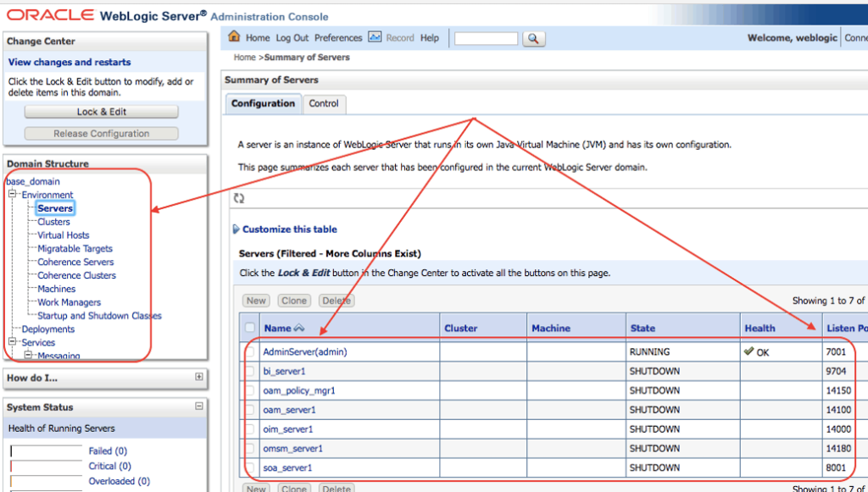The width and height of the screenshot is (868, 492).
Task: Expand the How do I panel
Action: (x=198, y=377)
